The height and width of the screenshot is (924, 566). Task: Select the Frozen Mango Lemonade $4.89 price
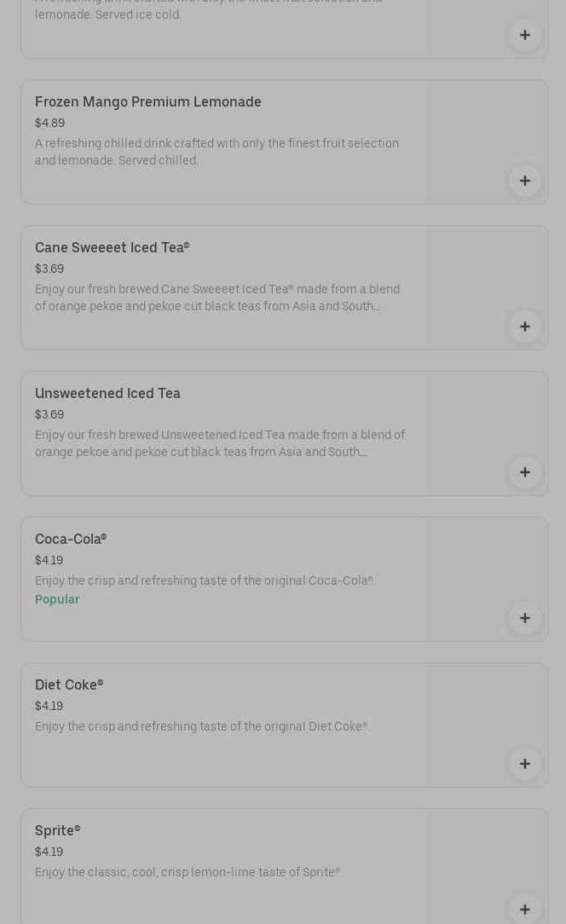(x=50, y=124)
